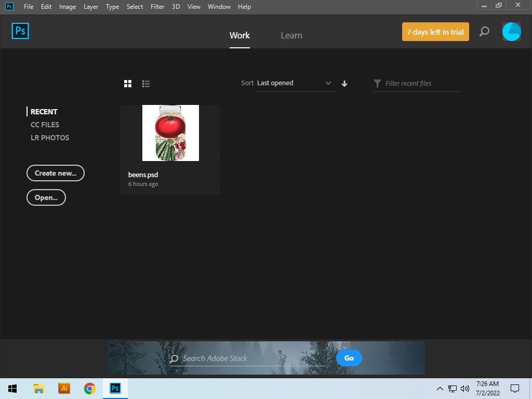Open the Windows Start button
532x399 pixels.
(12, 388)
